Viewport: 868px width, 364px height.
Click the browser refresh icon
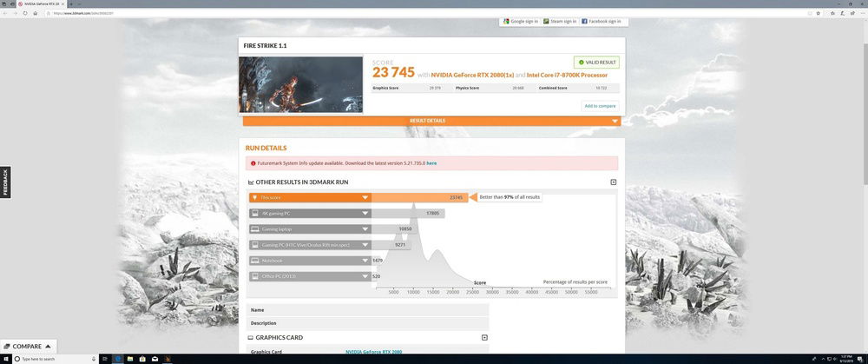point(23,13)
